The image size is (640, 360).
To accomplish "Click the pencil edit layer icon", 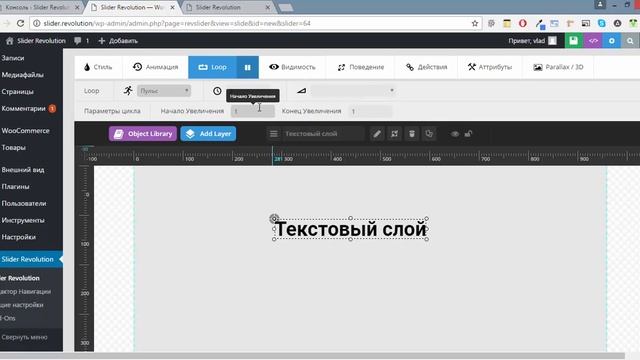I will [x=377, y=133].
